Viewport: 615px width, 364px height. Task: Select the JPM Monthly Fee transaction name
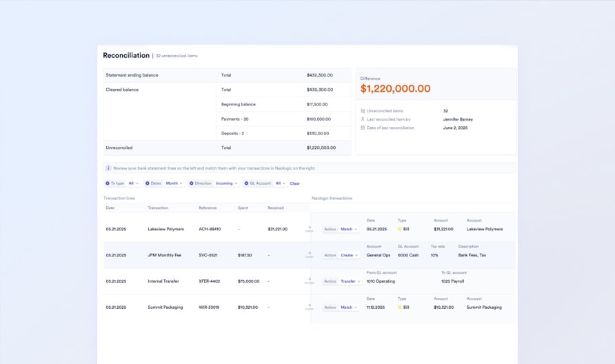(164, 255)
